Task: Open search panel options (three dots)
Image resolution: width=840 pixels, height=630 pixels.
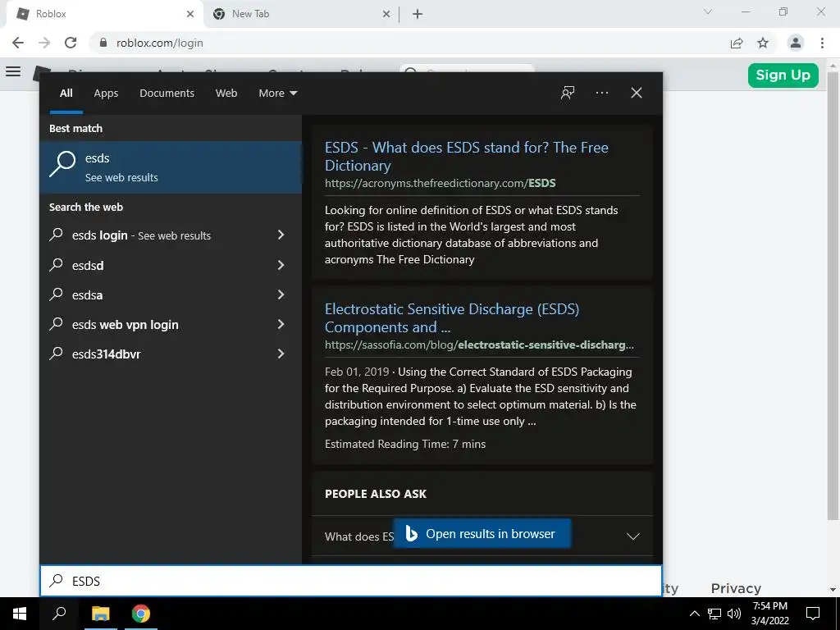Action: click(601, 93)
